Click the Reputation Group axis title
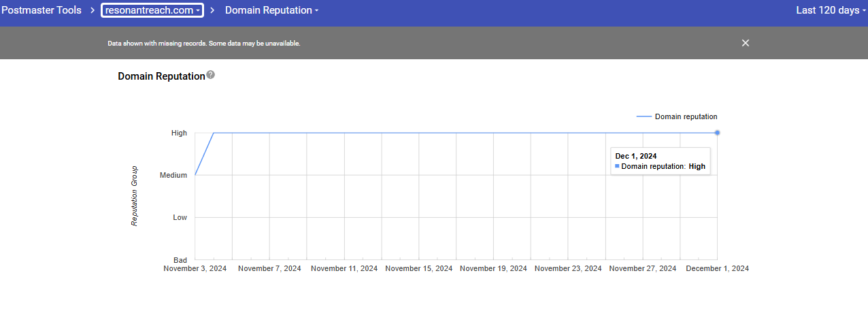Screen dimensions: 868x318 click(135, 196)
